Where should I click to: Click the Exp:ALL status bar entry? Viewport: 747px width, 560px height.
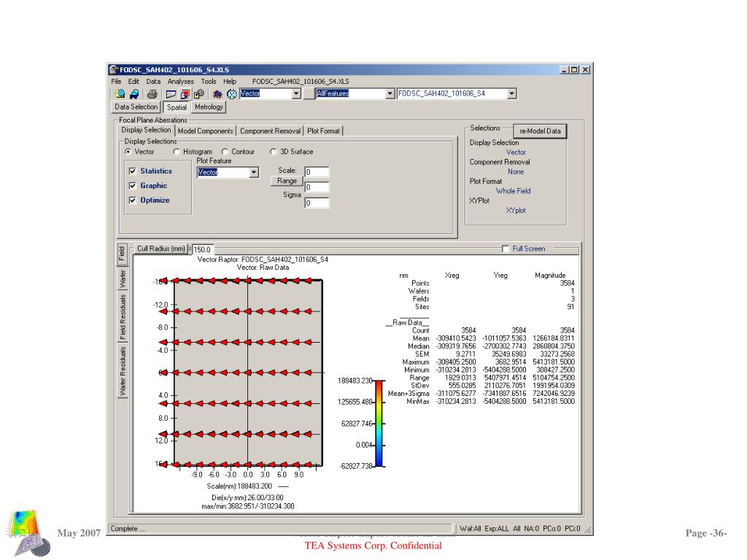coord(496,529)
